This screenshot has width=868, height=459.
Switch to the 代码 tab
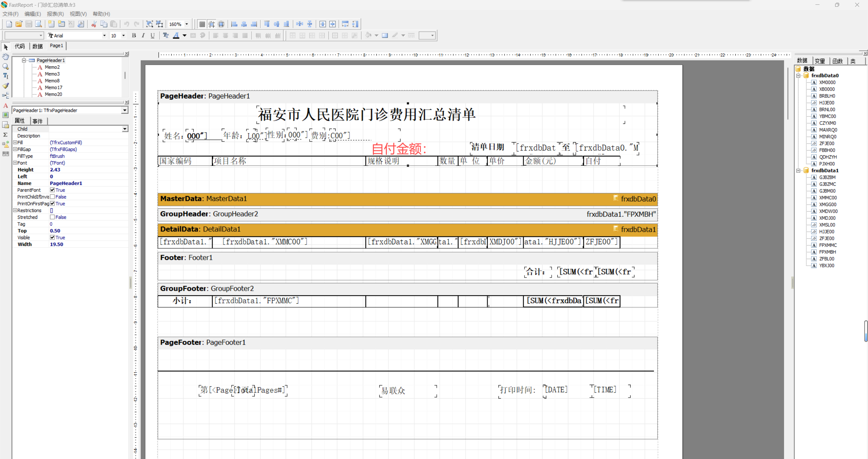click(20, 46)
